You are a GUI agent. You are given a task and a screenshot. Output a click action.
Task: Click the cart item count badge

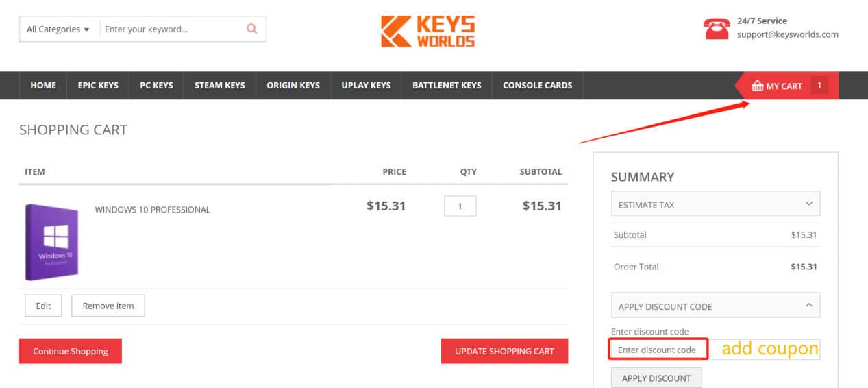click(819, 86)
